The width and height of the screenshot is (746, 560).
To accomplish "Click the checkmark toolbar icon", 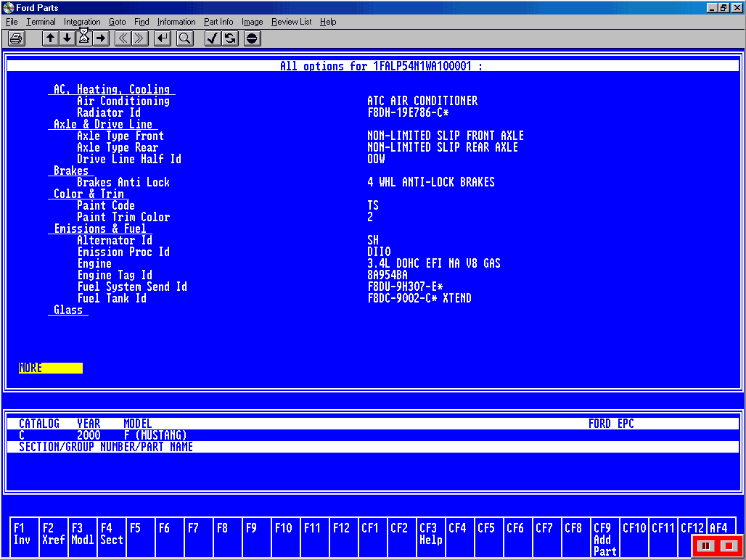I will click(x=213, y=38).
